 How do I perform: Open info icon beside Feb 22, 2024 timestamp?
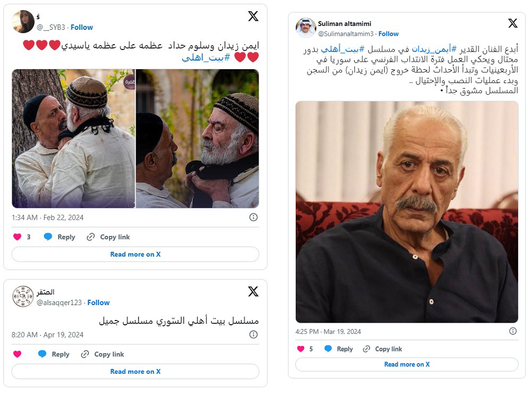coord(253,217)
